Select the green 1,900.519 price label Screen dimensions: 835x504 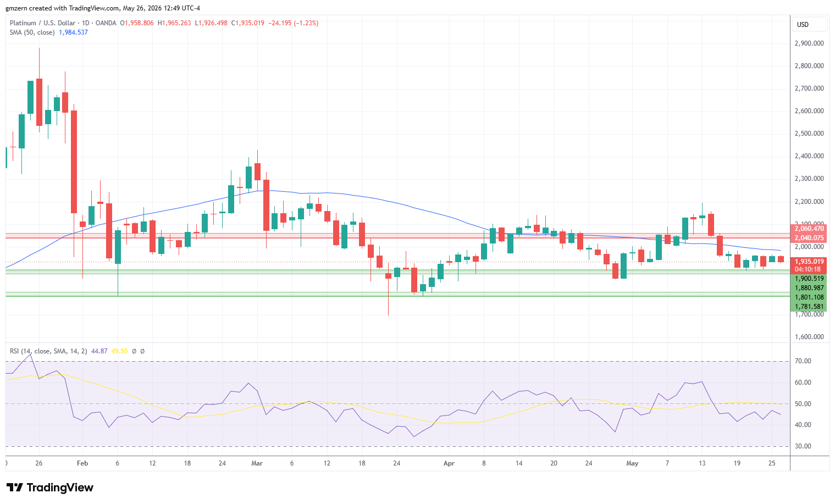809,279
